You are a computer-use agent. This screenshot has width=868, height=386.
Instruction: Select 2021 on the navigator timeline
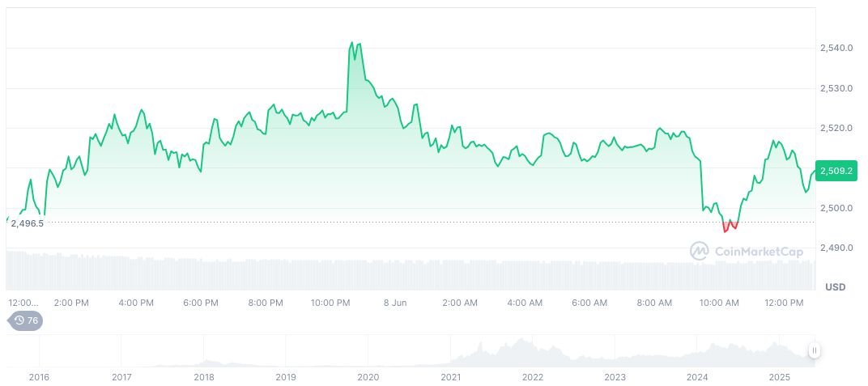coord(450,377)
